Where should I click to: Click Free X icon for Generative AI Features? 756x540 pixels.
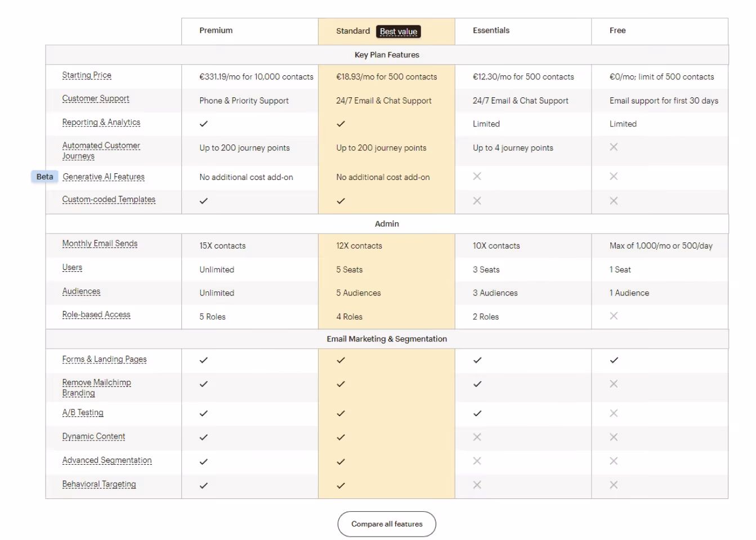(614, 177)
